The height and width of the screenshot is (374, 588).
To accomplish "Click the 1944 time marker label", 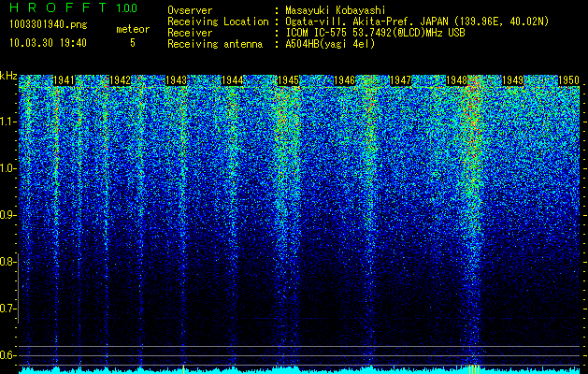I will coord(233,80).
